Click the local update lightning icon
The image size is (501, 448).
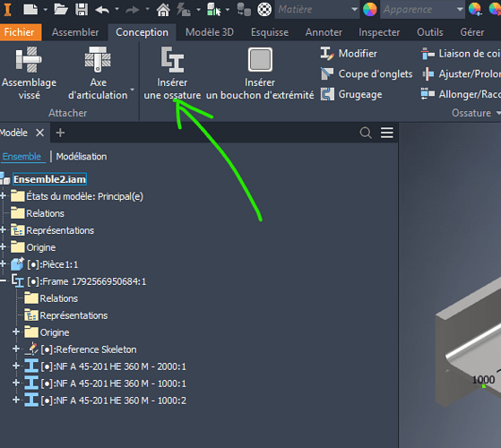tap(184, 9)
